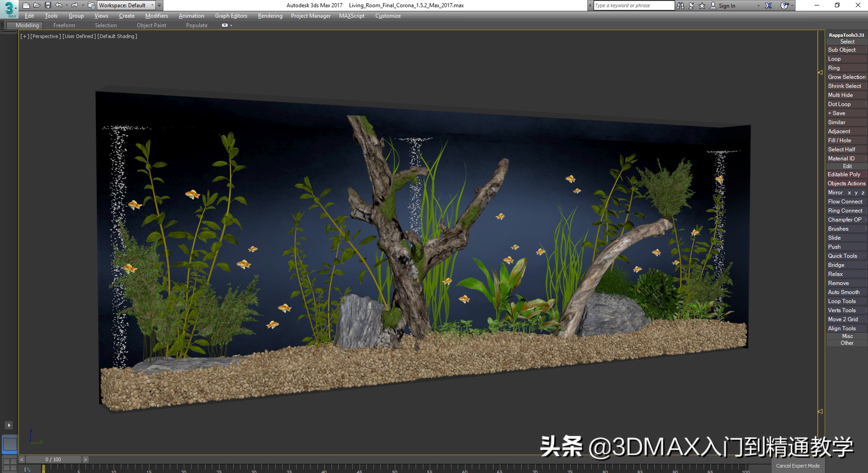Viewport: 868px width, 473px height.
Task: Open the mini curve editor icon
Action: (x=28, y=469)
